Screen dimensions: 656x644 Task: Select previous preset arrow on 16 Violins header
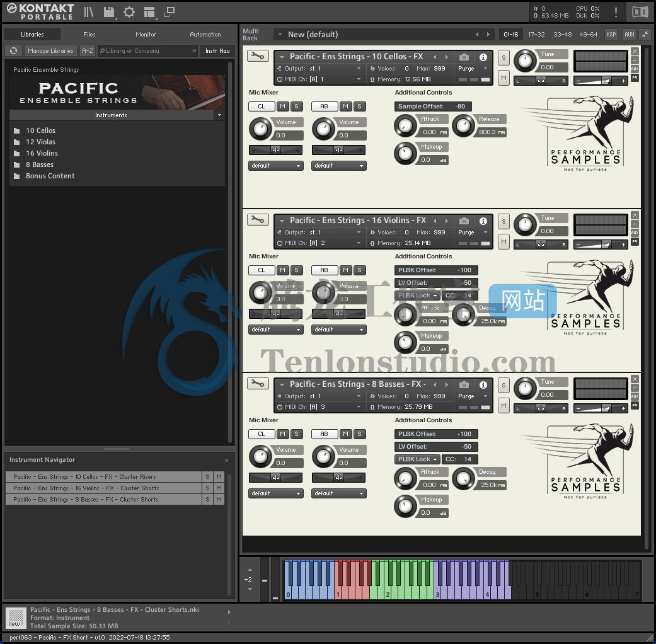pyautogui.click(x=435, y=221)
